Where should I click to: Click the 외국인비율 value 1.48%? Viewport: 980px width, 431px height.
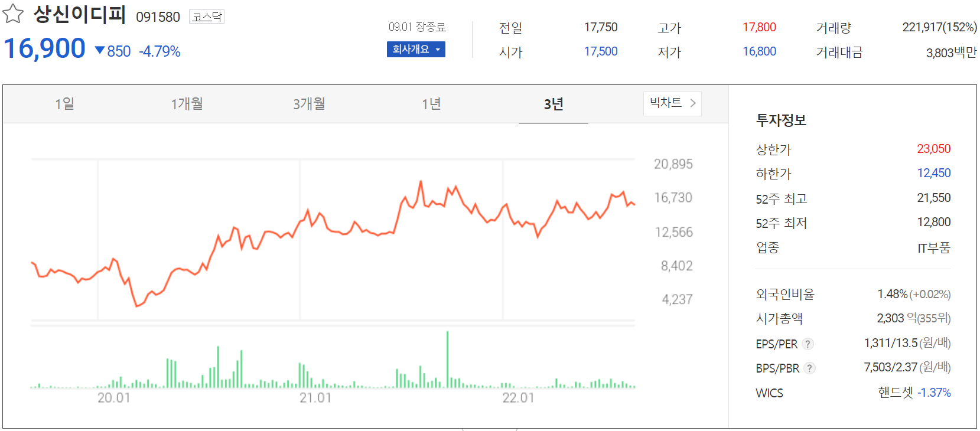pos(892,294)
